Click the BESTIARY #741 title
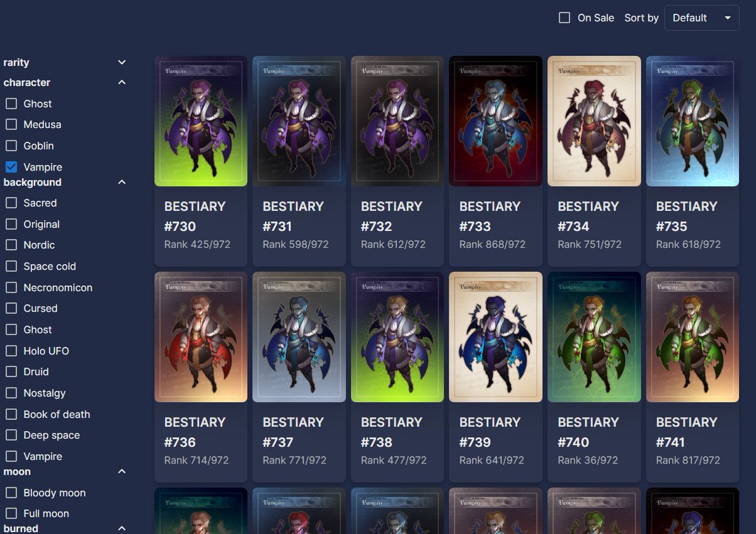Viewport: 756px width, 534px height. [x=686, y=432]
